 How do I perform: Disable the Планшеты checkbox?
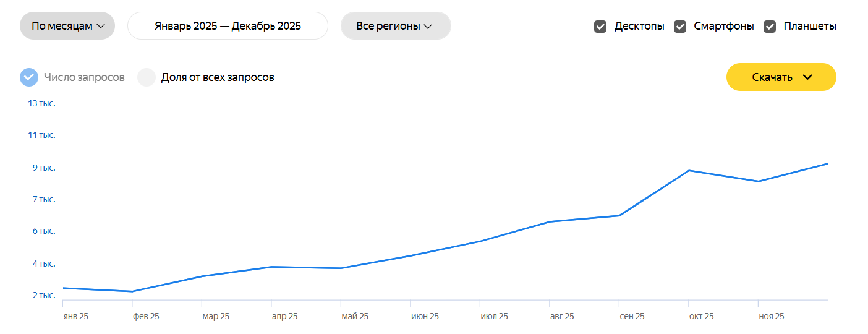click(x=770, y=27)
